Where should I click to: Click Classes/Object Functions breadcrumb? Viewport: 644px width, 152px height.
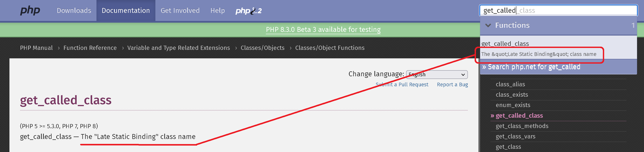[329, 48]
